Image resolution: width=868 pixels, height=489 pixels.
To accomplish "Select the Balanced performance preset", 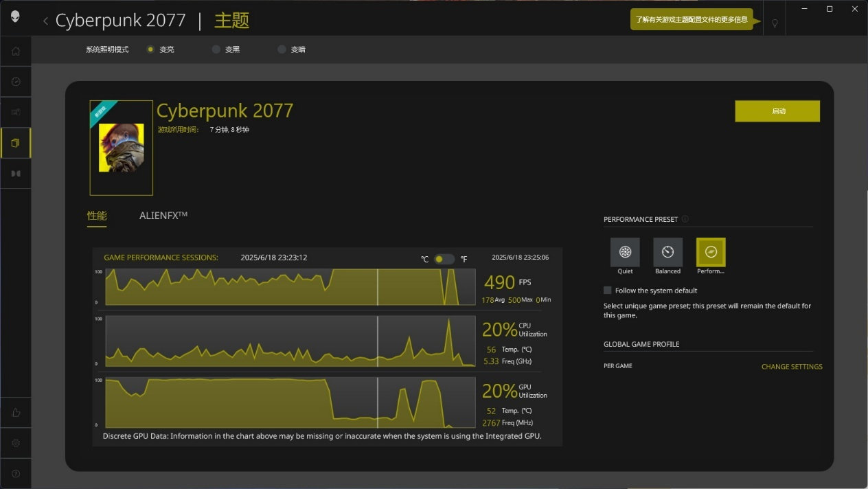I will (667, 252).
